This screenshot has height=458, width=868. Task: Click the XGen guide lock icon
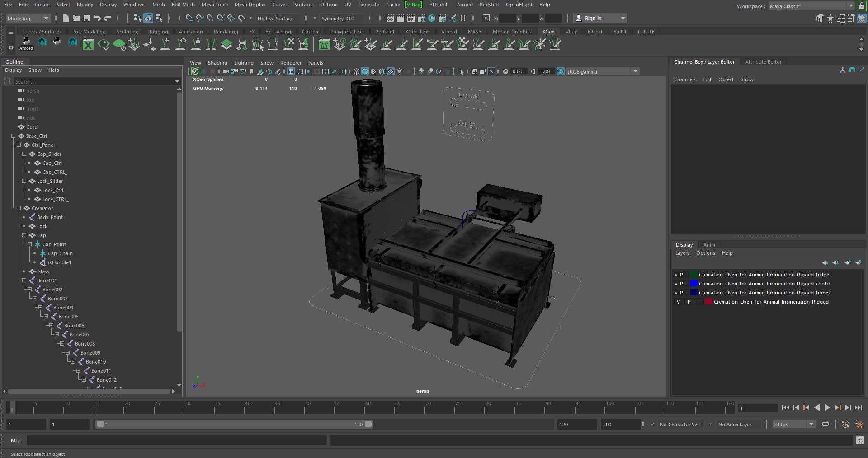point(196,44)
